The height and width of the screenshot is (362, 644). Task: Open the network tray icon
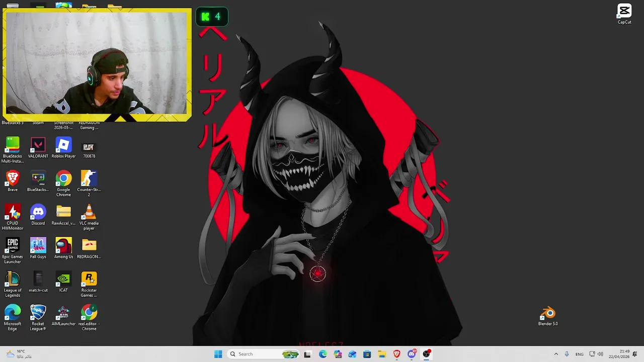(x=592, y=354)
